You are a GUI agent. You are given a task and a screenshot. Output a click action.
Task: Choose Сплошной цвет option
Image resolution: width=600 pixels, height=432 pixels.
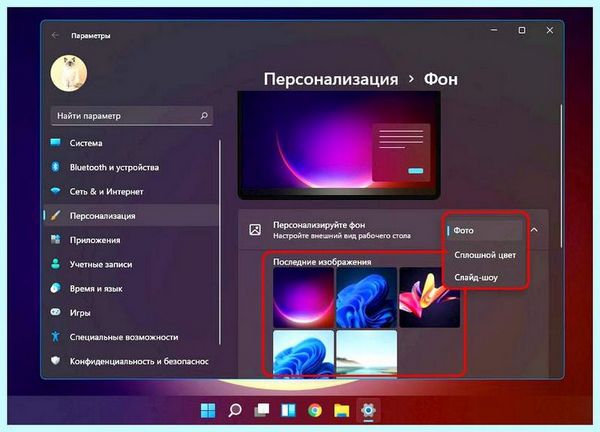485,255
